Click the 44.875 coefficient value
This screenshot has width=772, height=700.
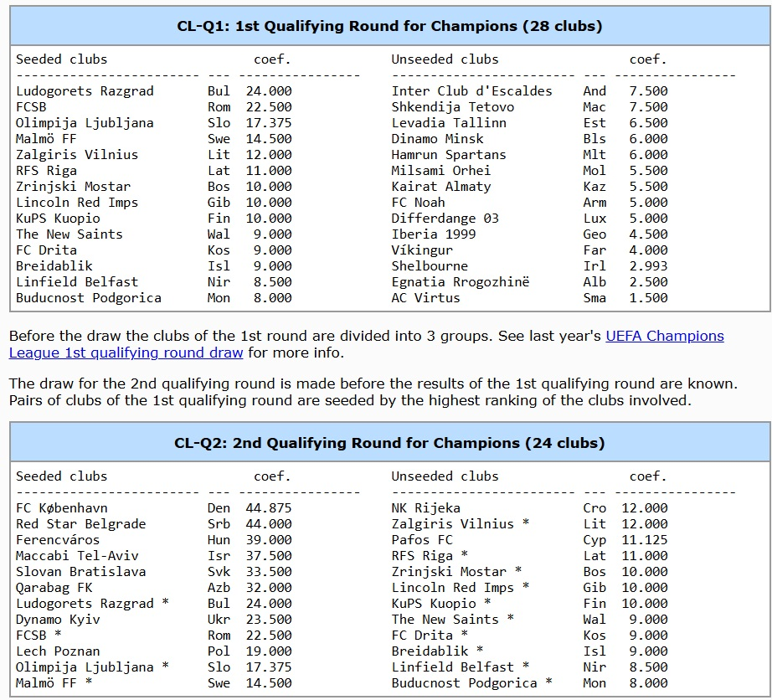point(268,508)
